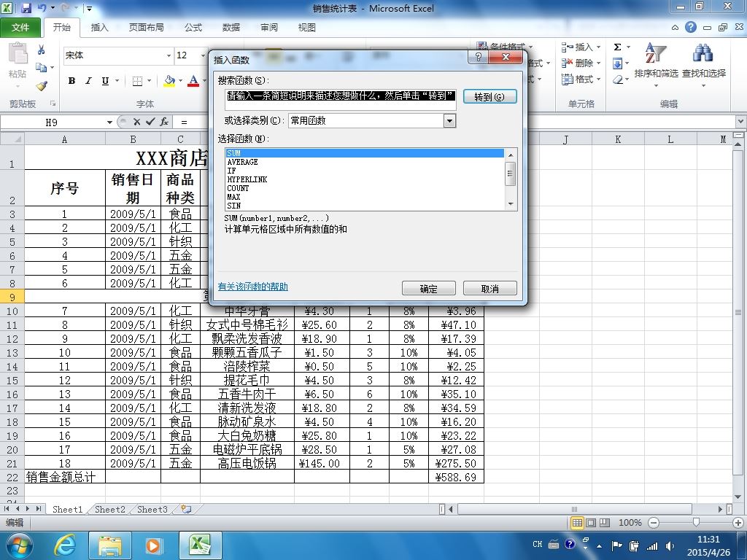Expand the underline style dropdown arrow
747x560 pixels.
117,81
